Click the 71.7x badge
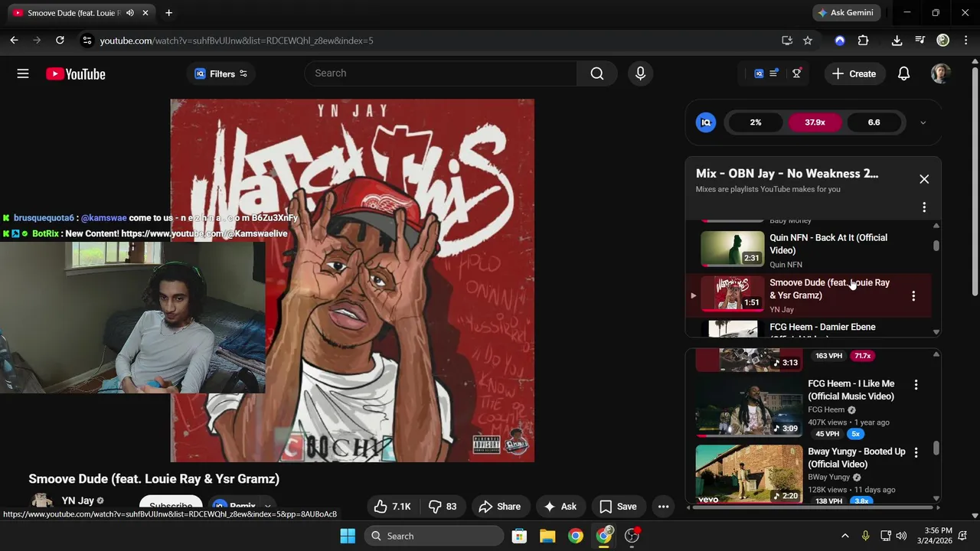 (862, 356)
